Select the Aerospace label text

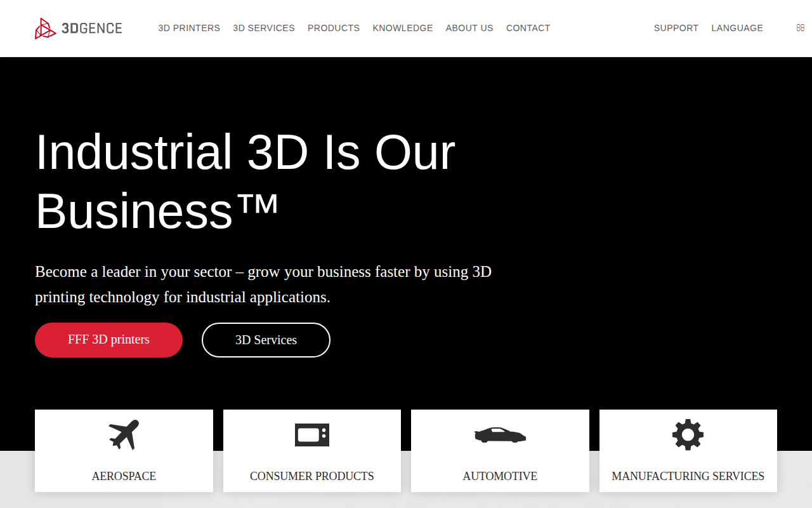[124, 476]
